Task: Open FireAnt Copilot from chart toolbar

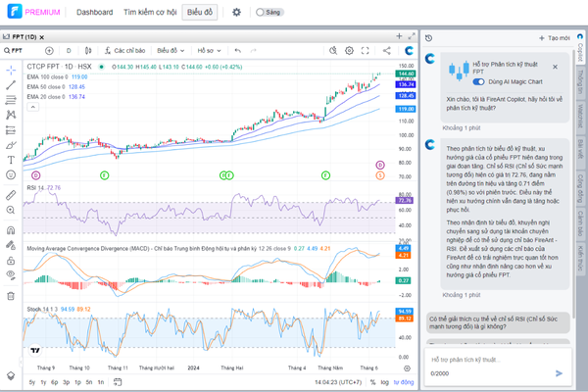Action: (409, 51)
